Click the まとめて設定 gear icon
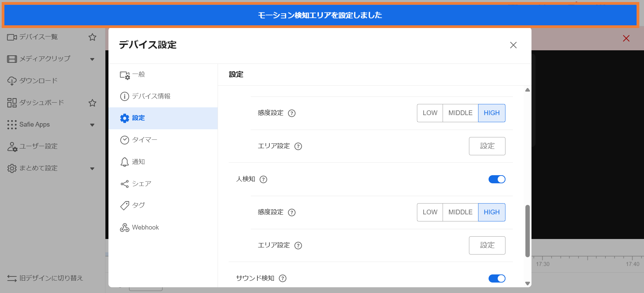 tap(12, 168)
